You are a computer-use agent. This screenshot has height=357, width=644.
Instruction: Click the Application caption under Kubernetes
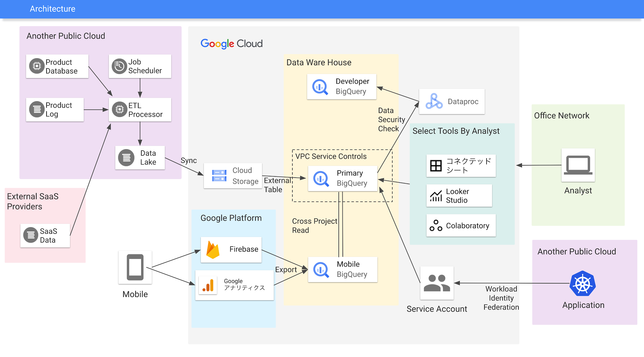583,305
